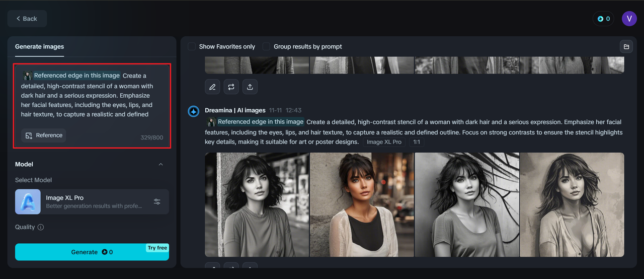Screen dimensions: 644x279
Task: Show Quality info tooltip icon
Action: tap(41, 227)
